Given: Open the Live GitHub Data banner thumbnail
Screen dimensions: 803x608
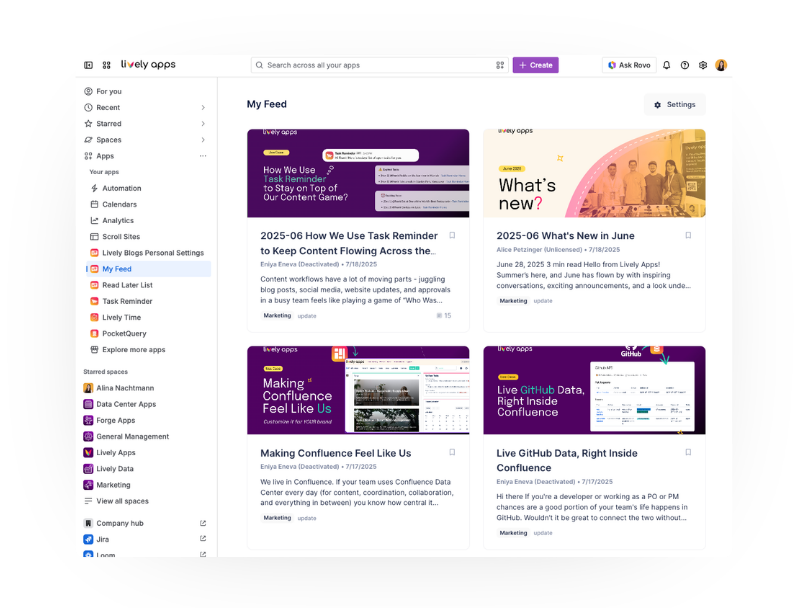Looking at the screenshot, I should 594,390.
